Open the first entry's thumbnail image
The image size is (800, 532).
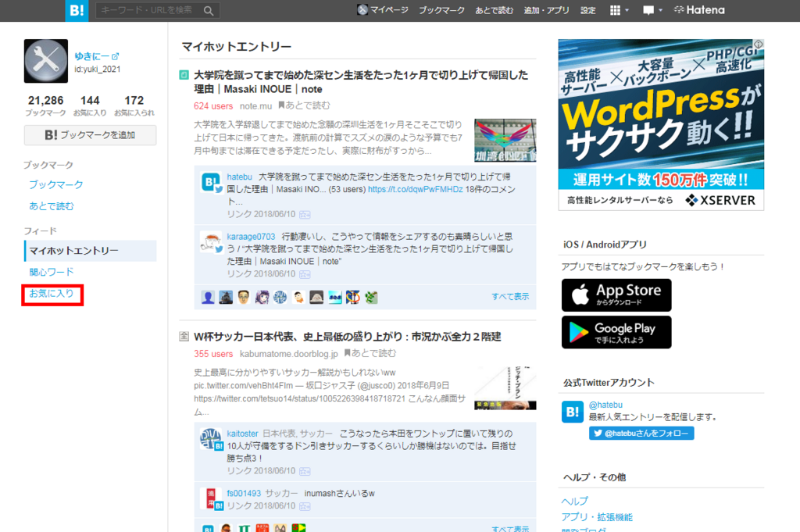pos(505,141)
